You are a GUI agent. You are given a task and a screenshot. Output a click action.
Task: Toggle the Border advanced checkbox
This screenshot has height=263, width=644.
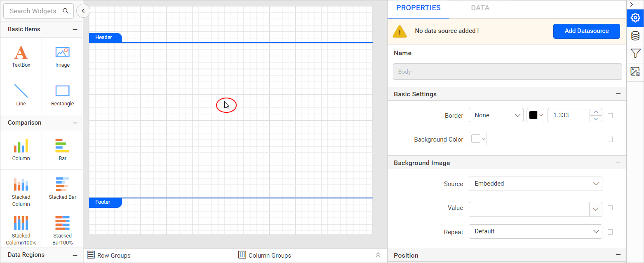[x=610, y=116]
